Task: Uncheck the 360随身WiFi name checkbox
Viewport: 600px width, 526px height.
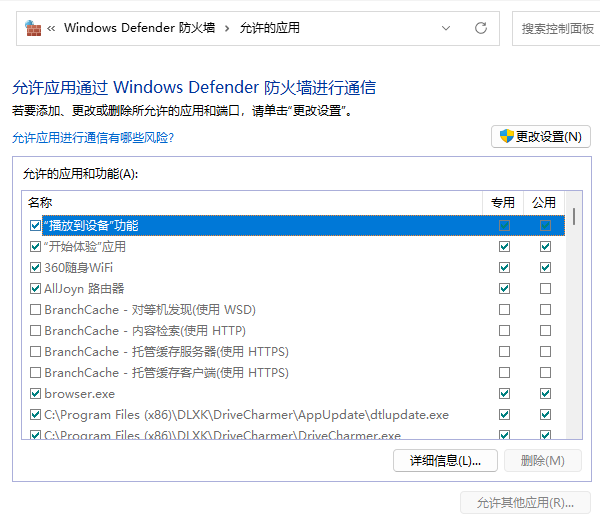Action: point(36,267)
